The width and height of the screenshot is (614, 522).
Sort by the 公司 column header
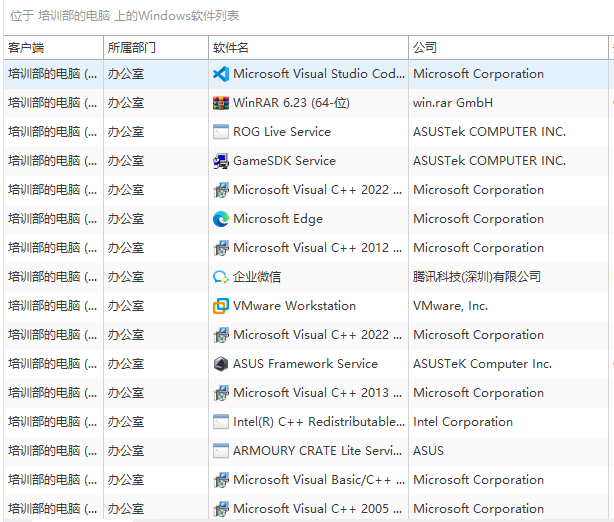(508, 48)
